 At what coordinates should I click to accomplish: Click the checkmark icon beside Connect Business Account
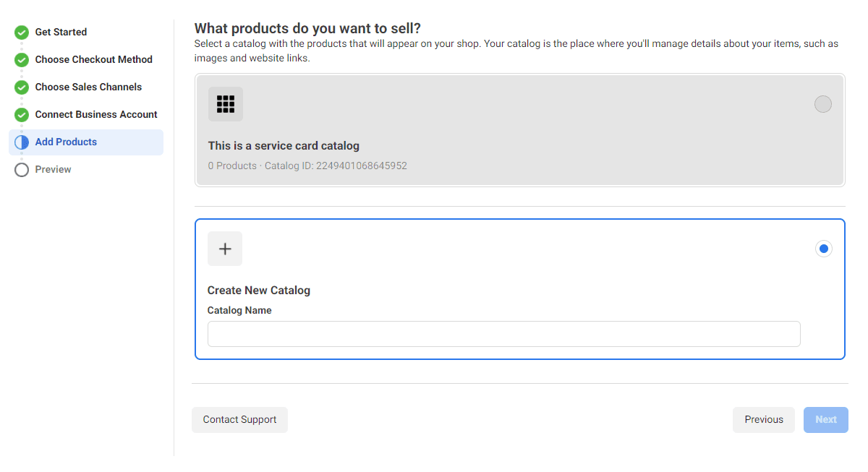[x=22, y=115]
